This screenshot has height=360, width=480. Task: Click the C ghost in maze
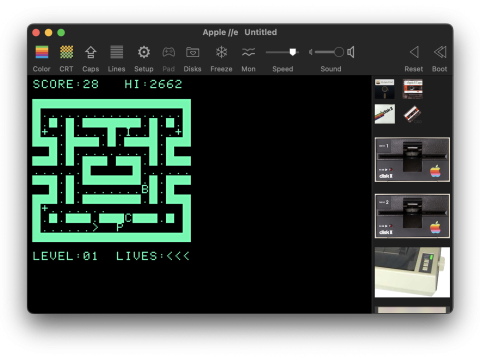click(x=128, y=218)
